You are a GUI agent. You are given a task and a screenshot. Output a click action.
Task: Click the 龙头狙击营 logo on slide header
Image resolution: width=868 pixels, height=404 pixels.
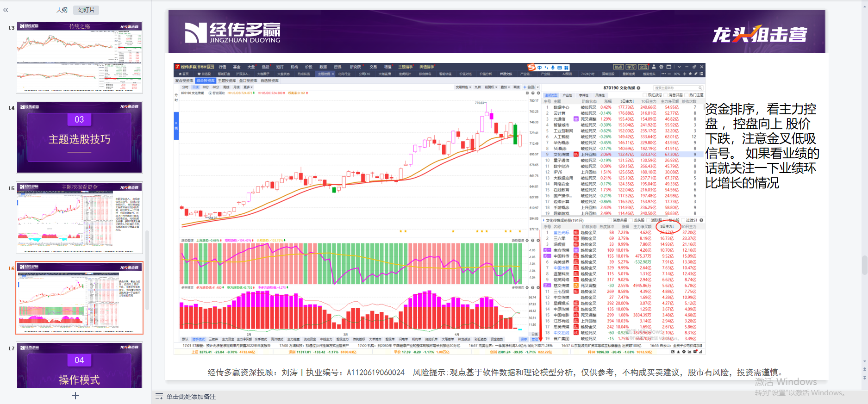(759, 34)
